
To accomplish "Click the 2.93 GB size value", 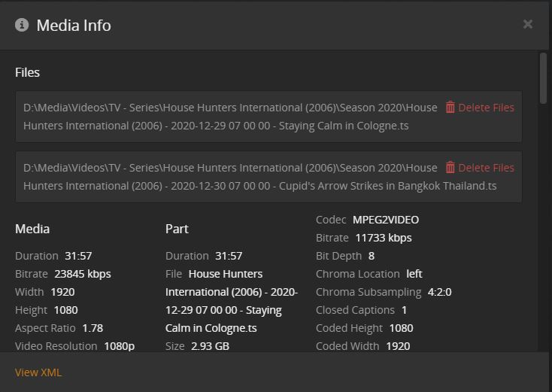I will (210, 346).
